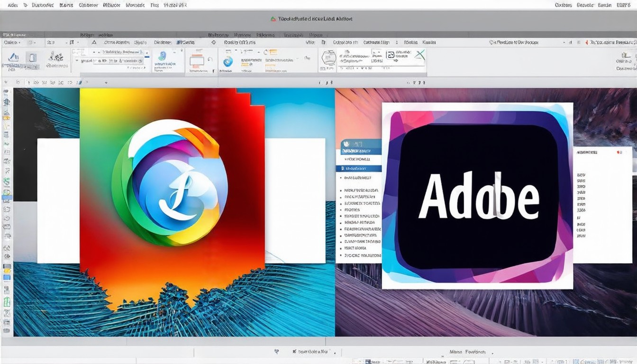The height and width of the screenshot is (364, 637).
Task: Open the blue globe icon in ribbon
Action: coord(228,61)
